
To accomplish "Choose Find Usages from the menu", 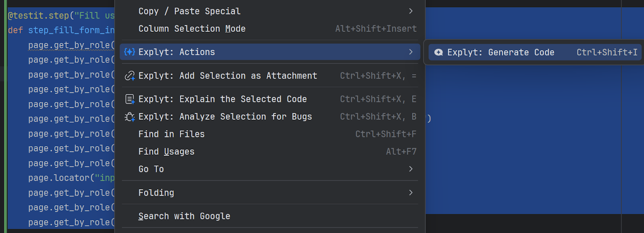I will point(166,152).
